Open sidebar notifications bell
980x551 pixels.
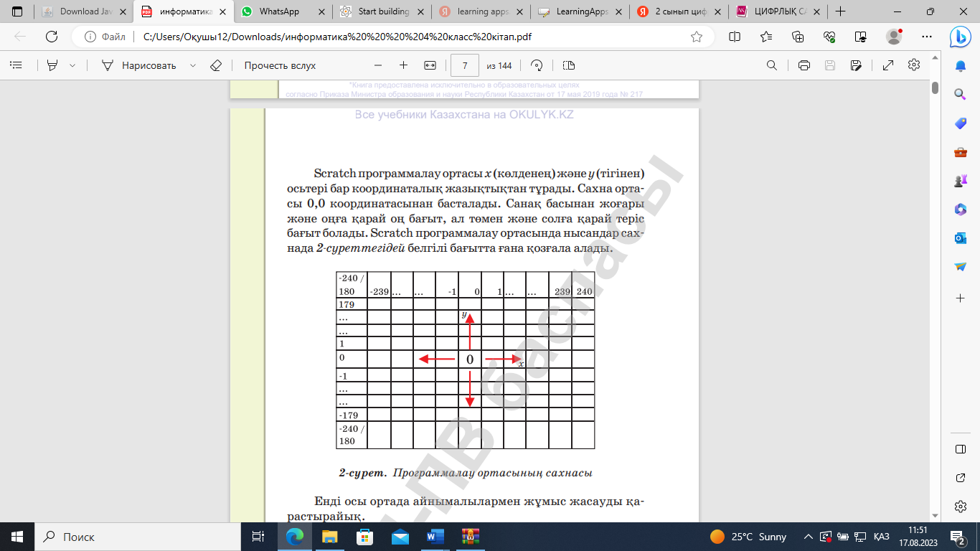click(960, 66)
